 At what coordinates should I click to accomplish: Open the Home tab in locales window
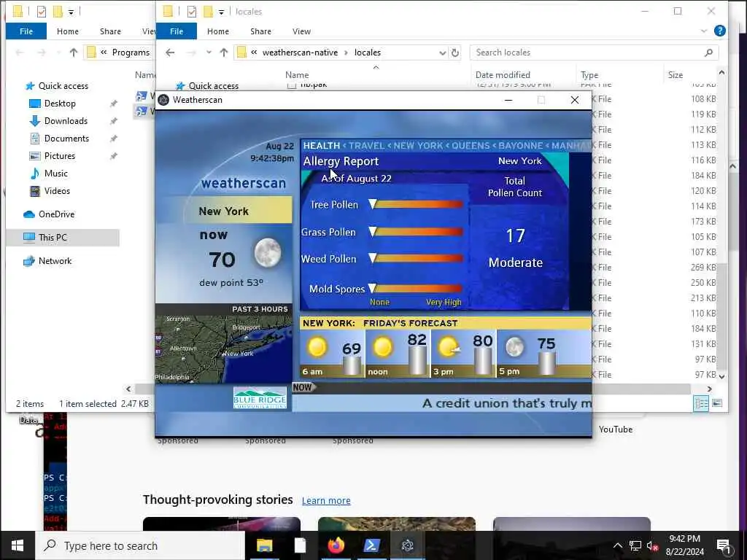tap(217, 31)
